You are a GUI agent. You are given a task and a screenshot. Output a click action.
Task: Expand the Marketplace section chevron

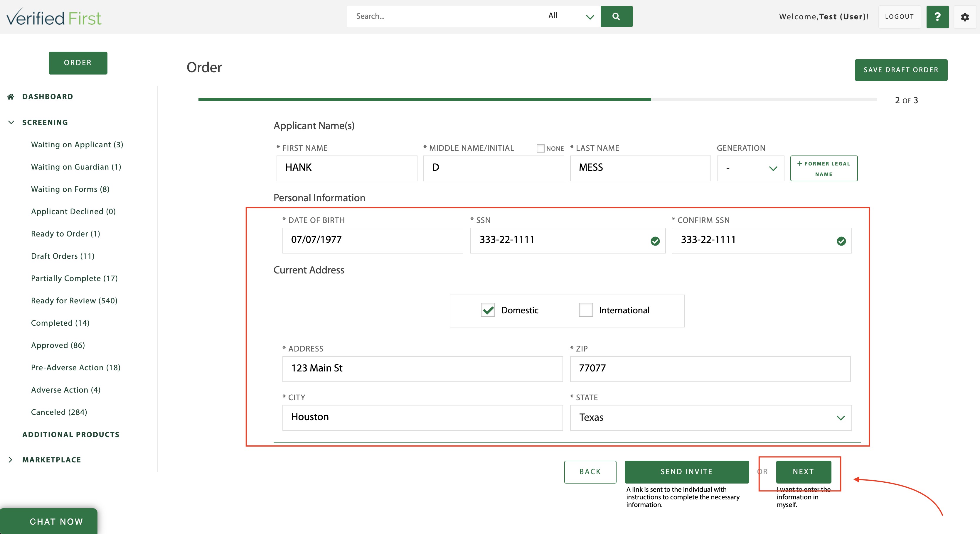10,460
